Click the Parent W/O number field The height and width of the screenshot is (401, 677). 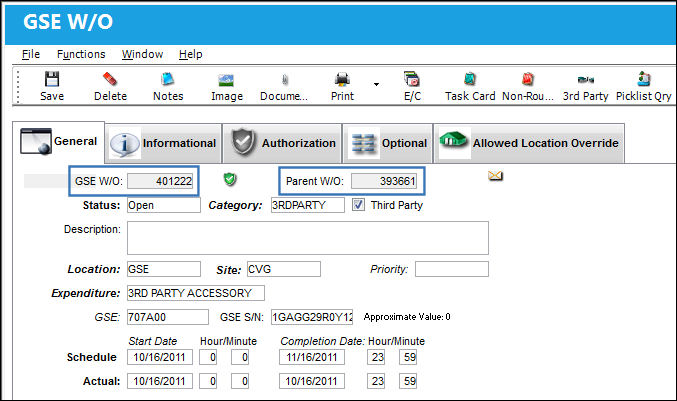tap(384, 181)
